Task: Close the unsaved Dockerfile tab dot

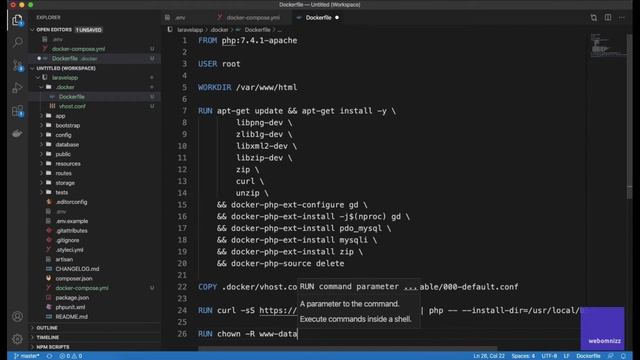Action: click(337, 18)
